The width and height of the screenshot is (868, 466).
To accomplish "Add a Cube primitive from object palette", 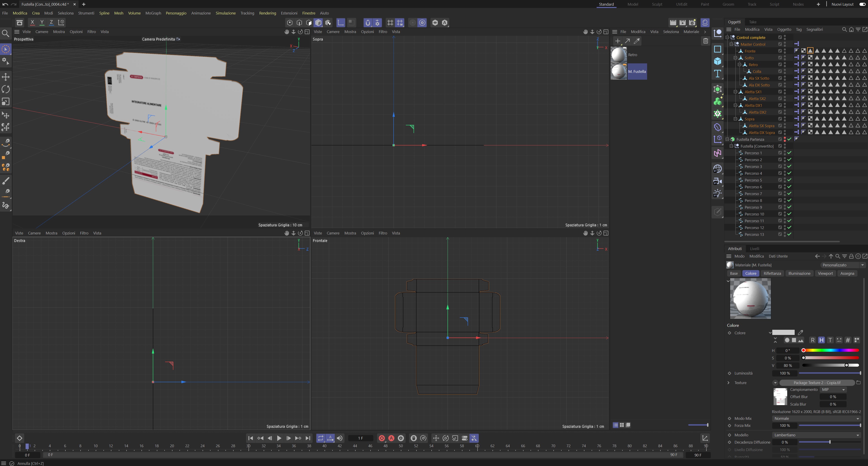I will pyautogui.click(x=717, y=61).
